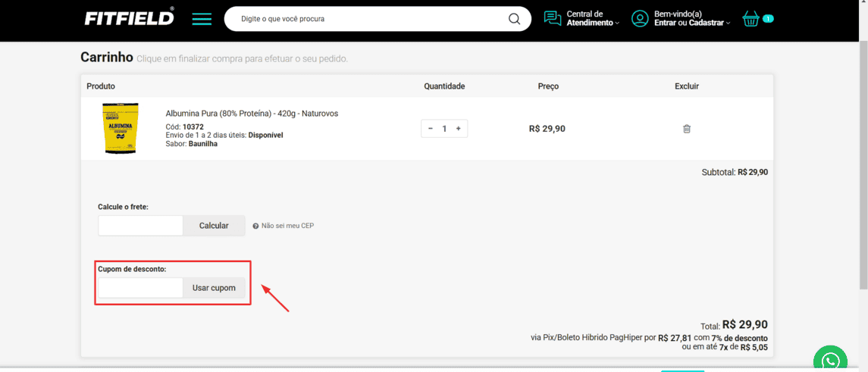
Task: Click the cart item count badge
Action: pyautogui.click(x=768, y=19)
